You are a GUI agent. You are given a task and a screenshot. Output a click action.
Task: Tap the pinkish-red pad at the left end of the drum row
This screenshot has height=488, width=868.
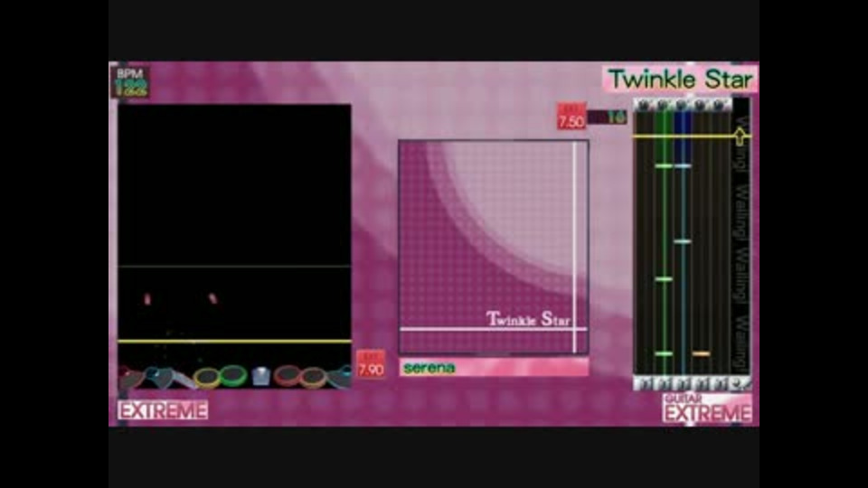[130, 379]
